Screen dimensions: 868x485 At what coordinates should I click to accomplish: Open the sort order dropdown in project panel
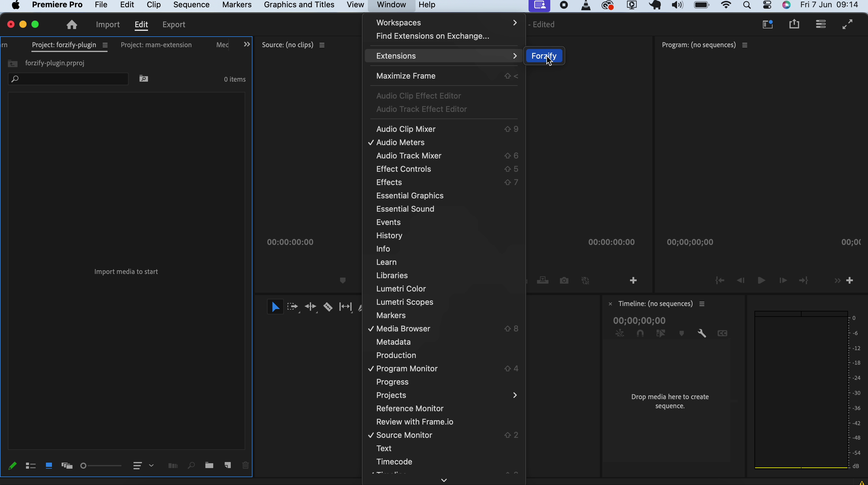pos(143,465)
